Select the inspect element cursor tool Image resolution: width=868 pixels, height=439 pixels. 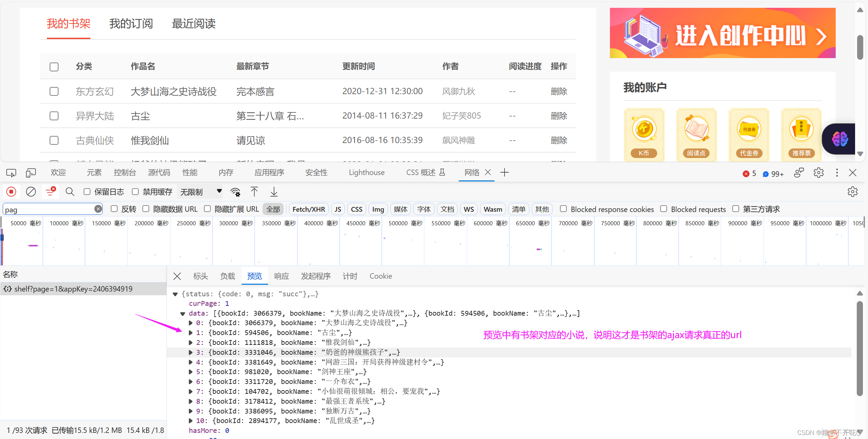[x=11, y=173]
